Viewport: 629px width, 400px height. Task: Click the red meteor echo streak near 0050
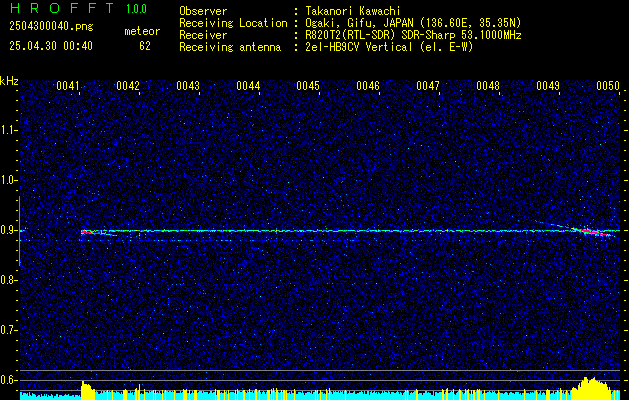point(590,231)
